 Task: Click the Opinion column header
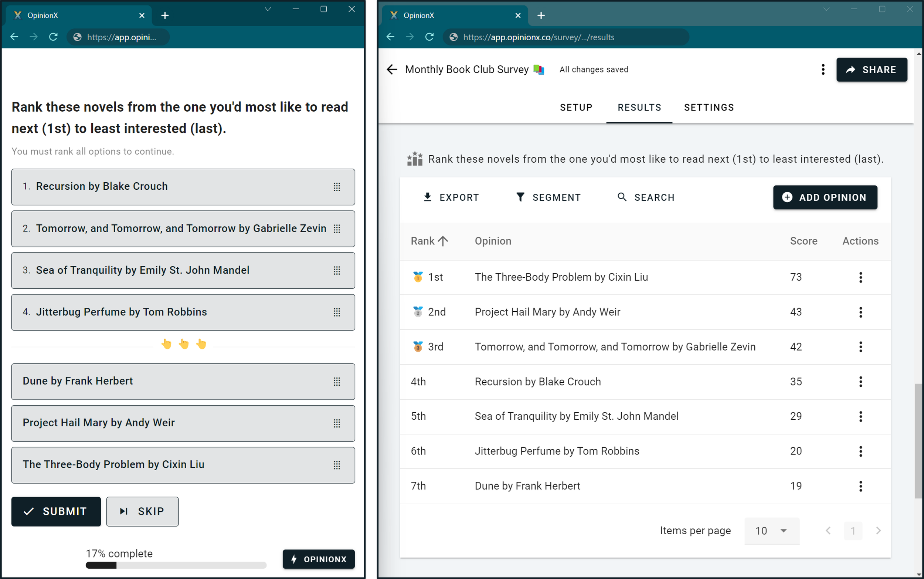coord(493,241)
